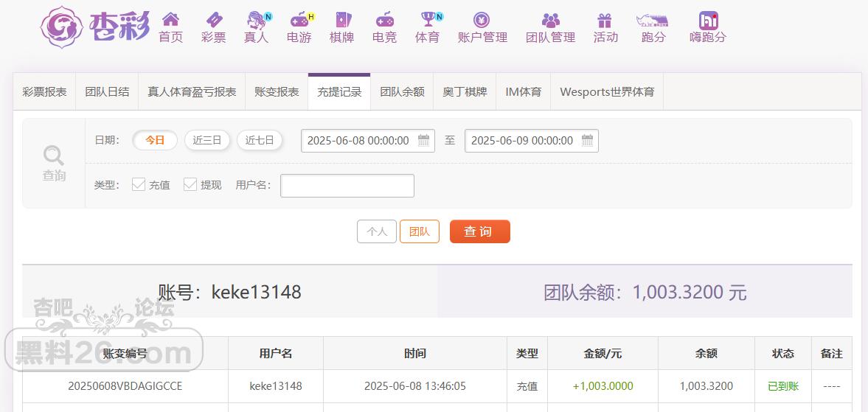Open the 棋牌 cards icon
This screenshot has height=412, width=868.
coord(342,20)
